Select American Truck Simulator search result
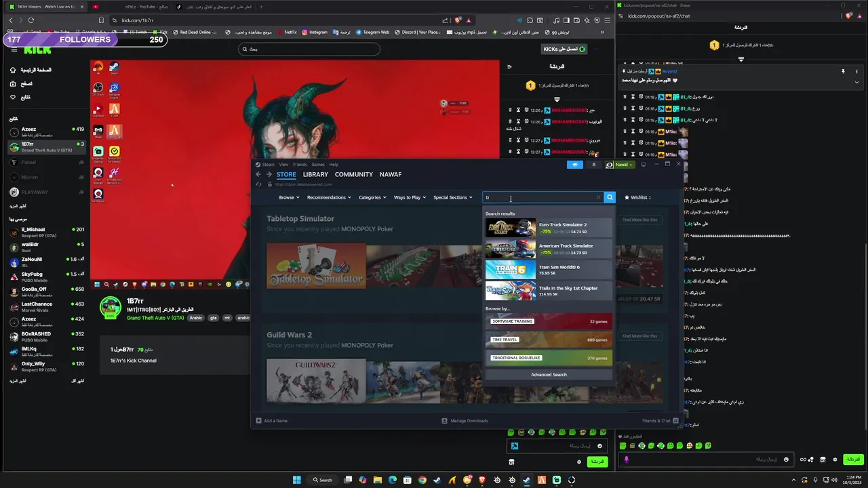868x488 pixels. pos(549,249)
